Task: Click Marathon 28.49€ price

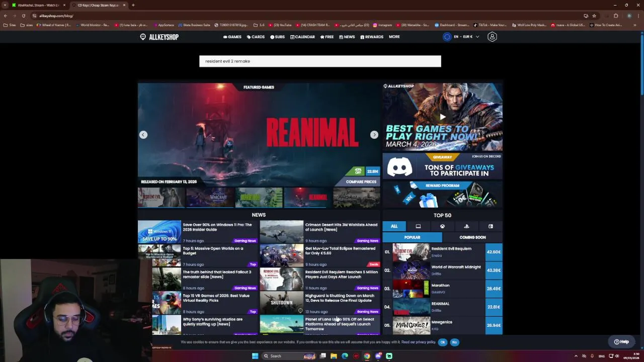Action: coord(494,289)
